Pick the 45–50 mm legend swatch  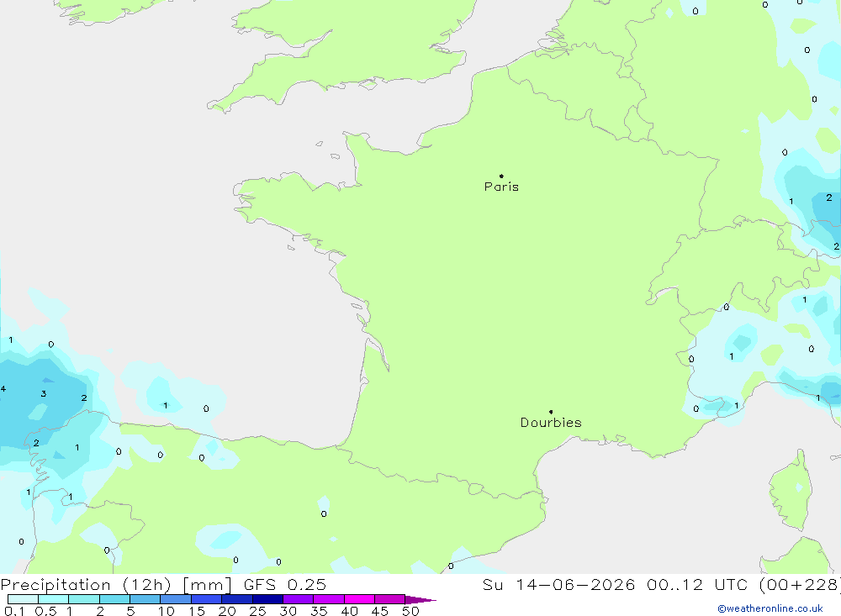click(390, 599)
